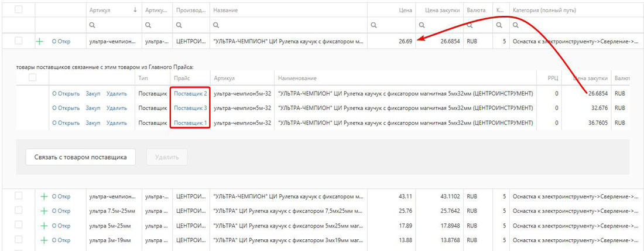Check the box for ультра 7.5м-25мм row
644x251 pixels.
18,210
